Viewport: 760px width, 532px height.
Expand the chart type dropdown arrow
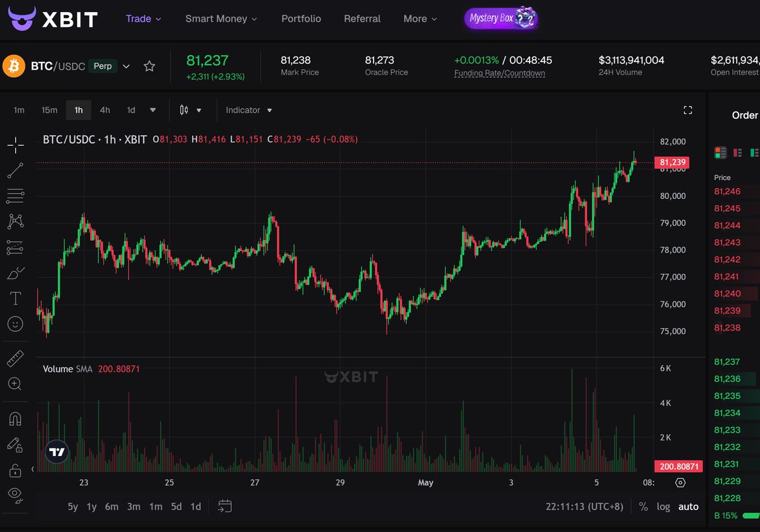[x=199, y=110]
